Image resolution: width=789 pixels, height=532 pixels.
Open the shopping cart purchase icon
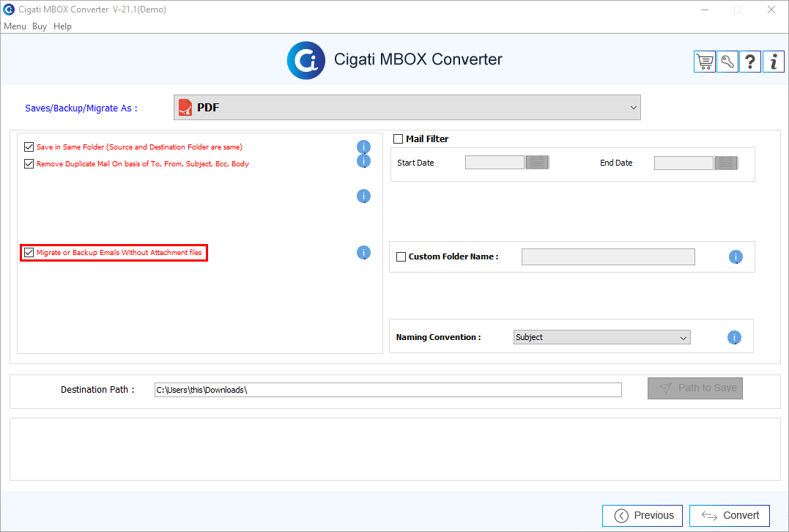point(705,62)
